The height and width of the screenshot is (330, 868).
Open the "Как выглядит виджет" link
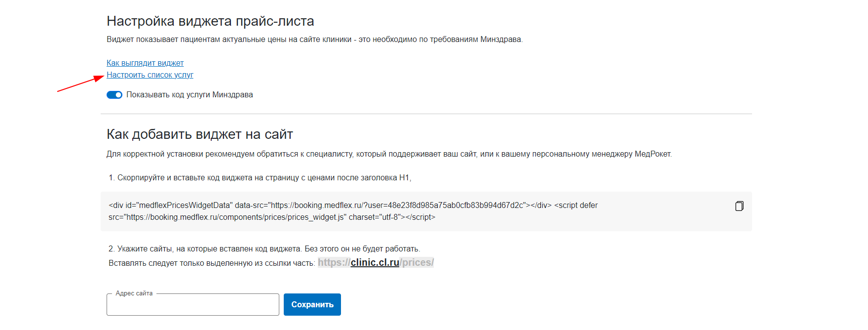click(x=145, y=63)
